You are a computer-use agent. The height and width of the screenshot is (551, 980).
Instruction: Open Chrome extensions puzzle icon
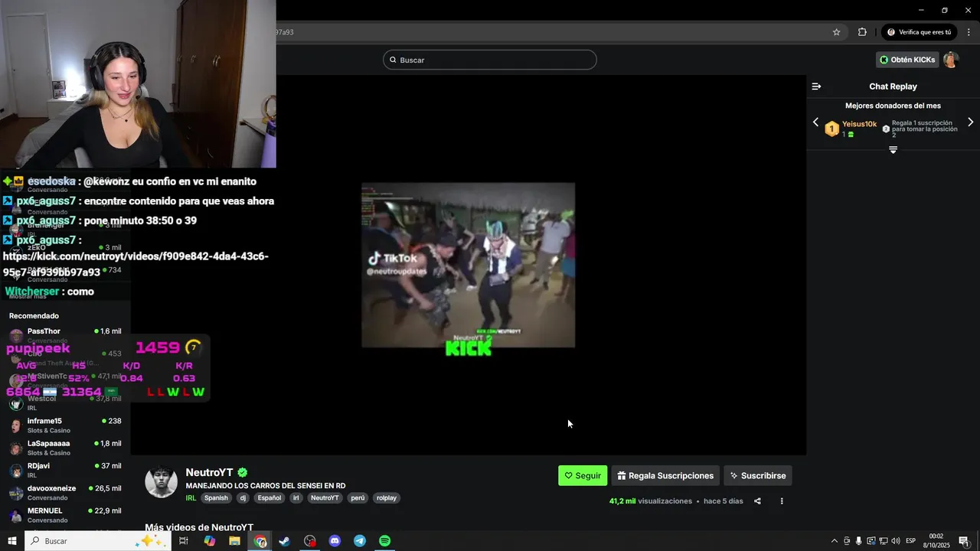coord(862,32)
